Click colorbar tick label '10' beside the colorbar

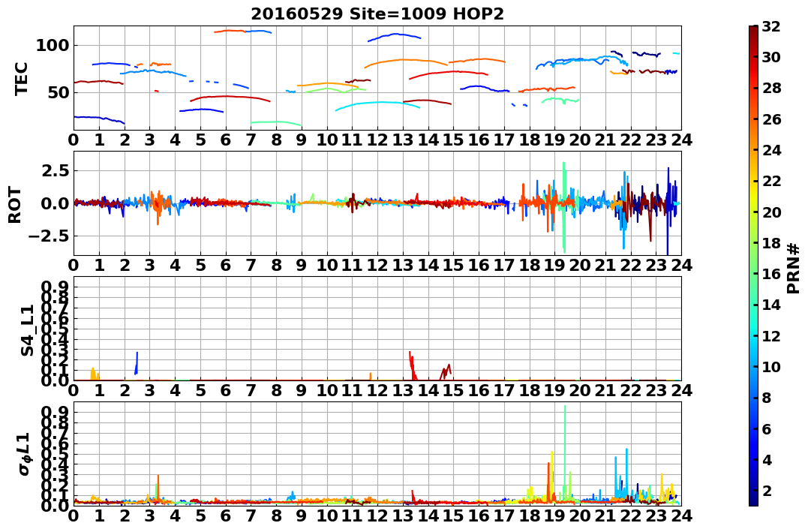tap(771, 366)
